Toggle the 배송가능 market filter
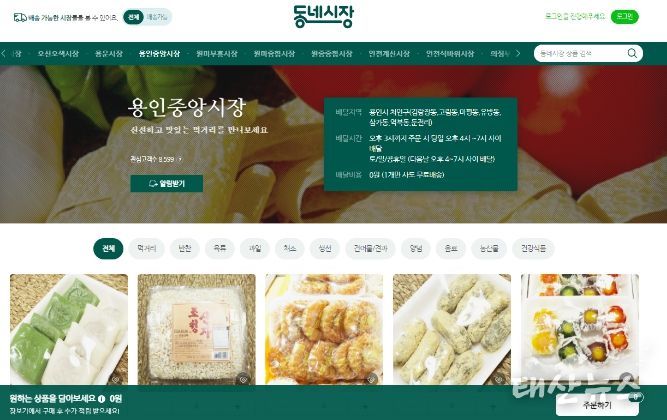667x420 pixels. click(157, 17)
